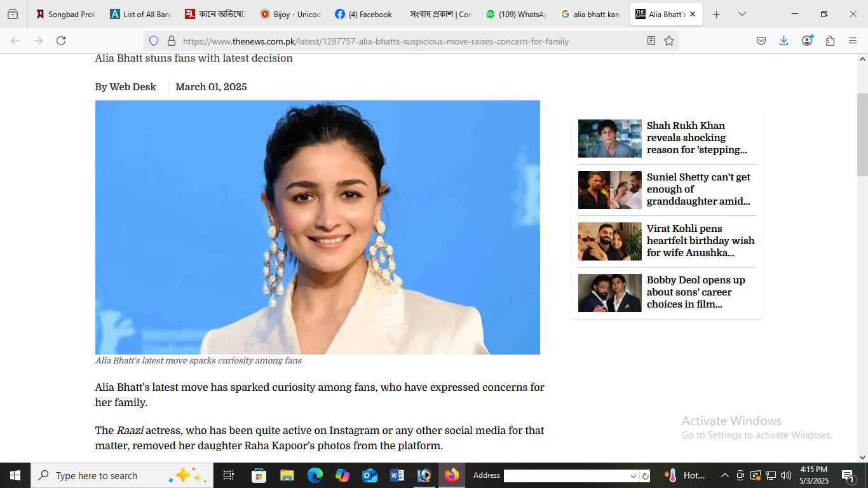Click the Shah Rukh Khan thumbnail image
Image resolution: width=868 pixels, height=488 pixels.
click(x=610, y=139)
